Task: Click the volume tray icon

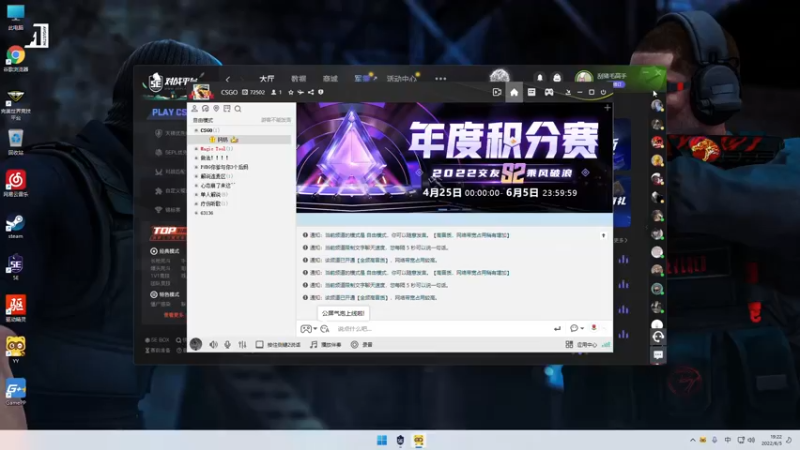Action: point(751,440)
